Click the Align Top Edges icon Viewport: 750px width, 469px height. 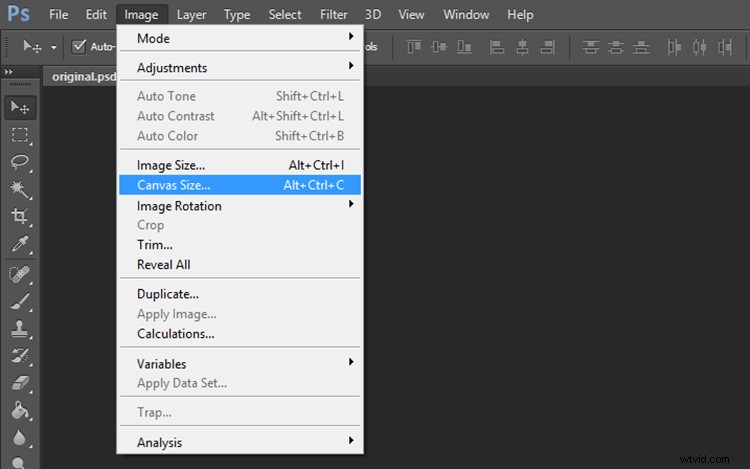tap(412, 47)
